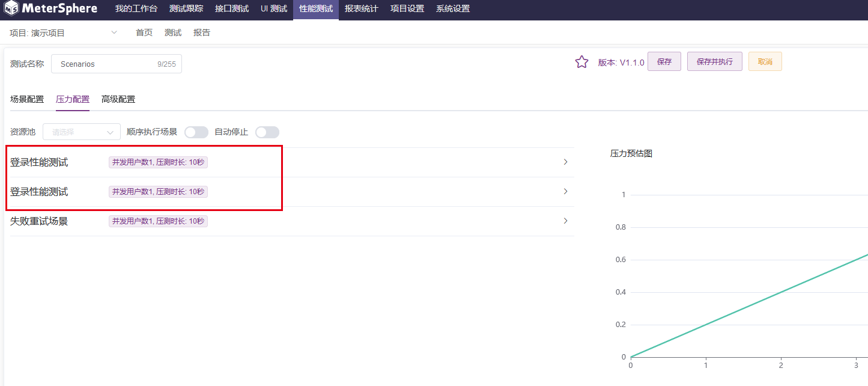Switch to the 场景配置 tab
Image resolution: width=868 pixels, height=386 pixels.
pyautogui.click(x=27, y=99)
